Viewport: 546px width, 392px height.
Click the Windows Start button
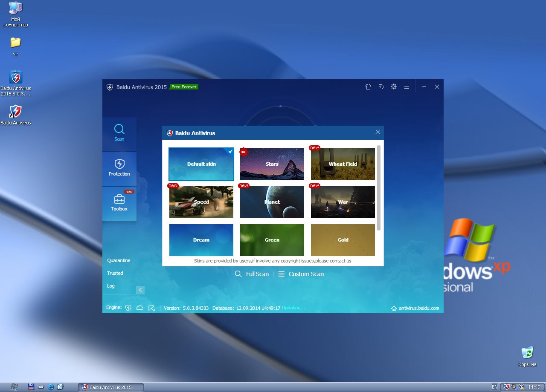point(14,387)
